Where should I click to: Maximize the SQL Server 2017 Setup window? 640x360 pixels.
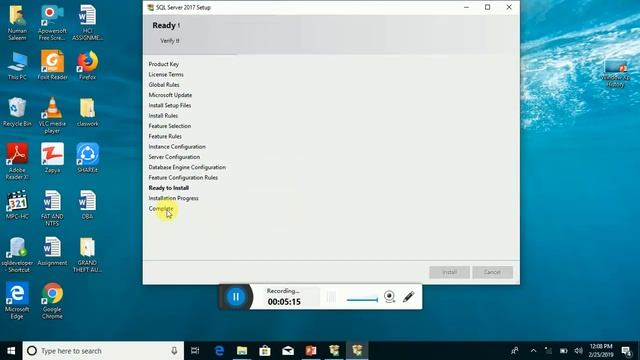tap(487, 7)
